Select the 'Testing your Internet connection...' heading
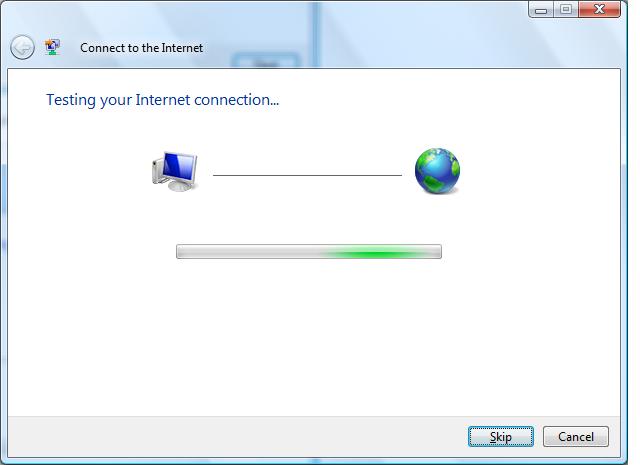Image resolution: width=640 pixels, height=465 pixels. coord(162,100)
